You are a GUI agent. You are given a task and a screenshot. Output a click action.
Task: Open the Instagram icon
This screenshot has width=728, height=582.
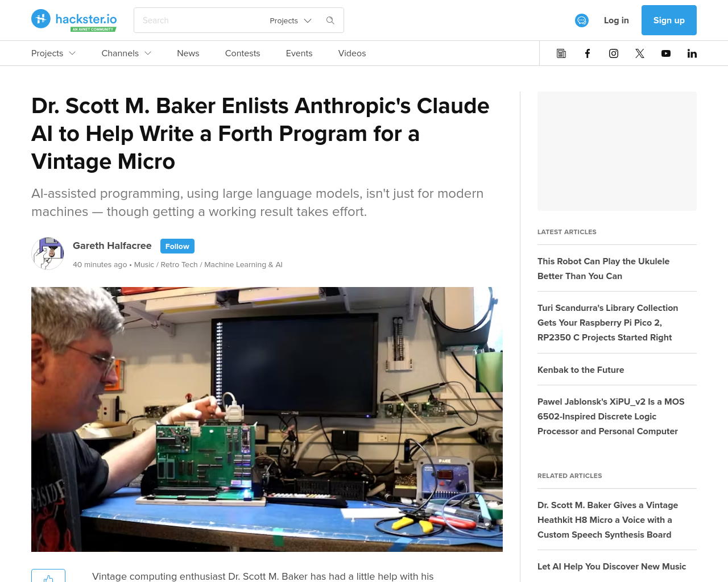(x=614, y=53)
